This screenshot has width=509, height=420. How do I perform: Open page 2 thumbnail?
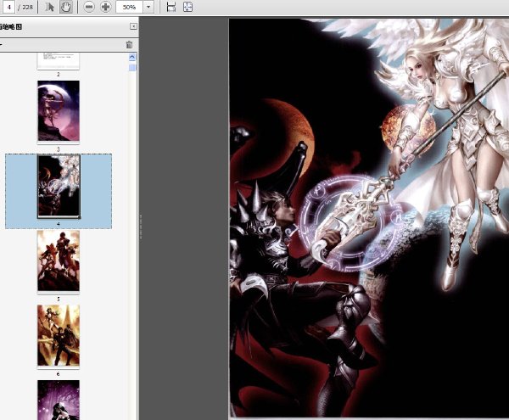pyautogui.click(x=59, y=61)
